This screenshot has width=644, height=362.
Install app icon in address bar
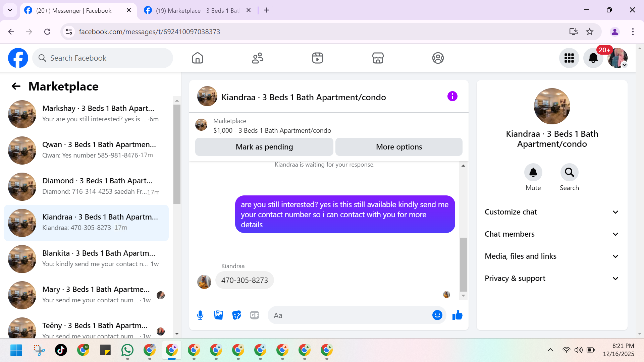574,32
